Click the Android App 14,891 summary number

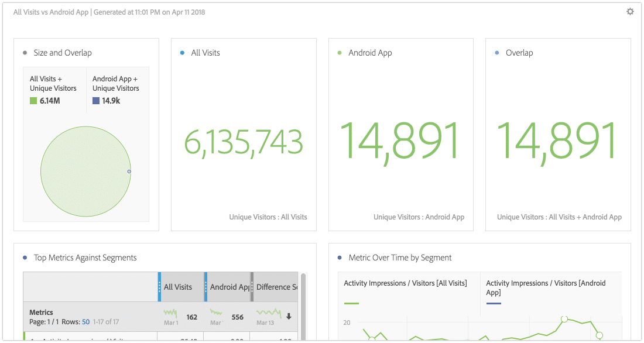pos(400,141)
